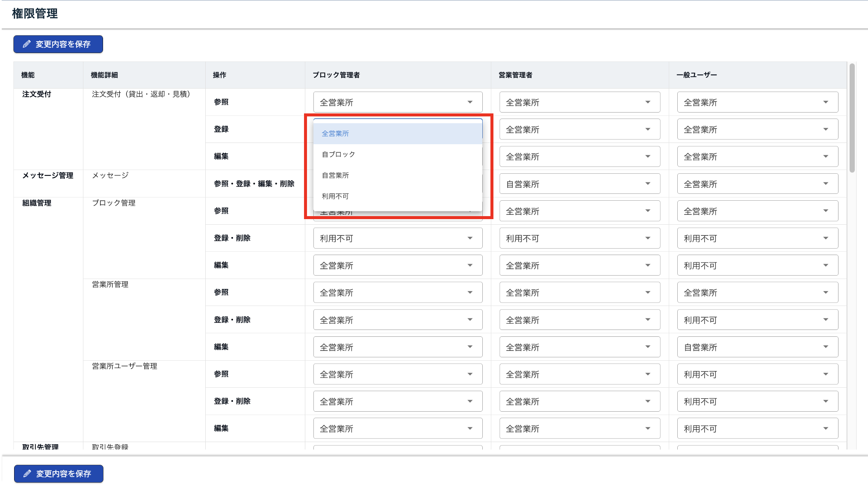
Task: Choose 自ブロック from the dropdown list
Action: pyautogui.click(x=398, y=154)
